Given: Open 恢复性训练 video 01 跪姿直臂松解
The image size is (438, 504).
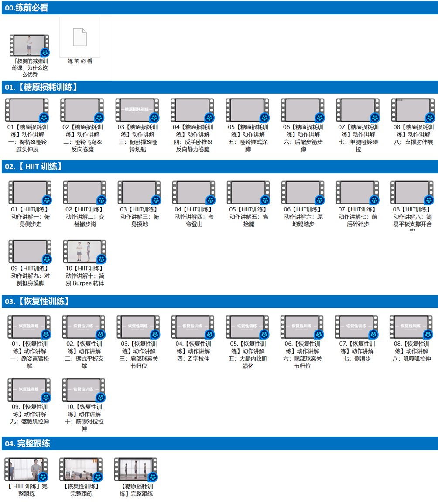Looking at the screenshot, I should coord(29,327).
